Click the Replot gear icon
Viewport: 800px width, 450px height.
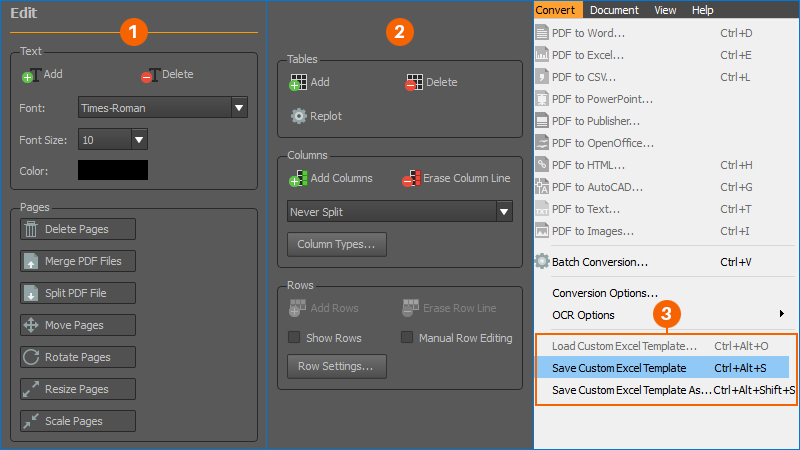point(298,116)
